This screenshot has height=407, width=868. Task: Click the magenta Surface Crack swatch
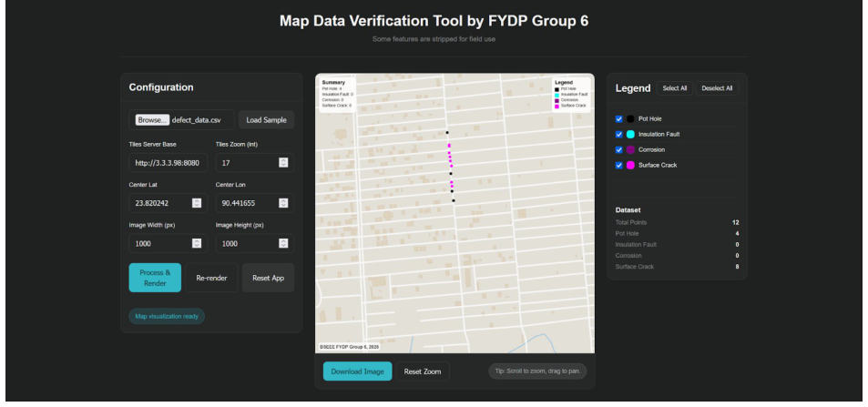coord(630,165)
